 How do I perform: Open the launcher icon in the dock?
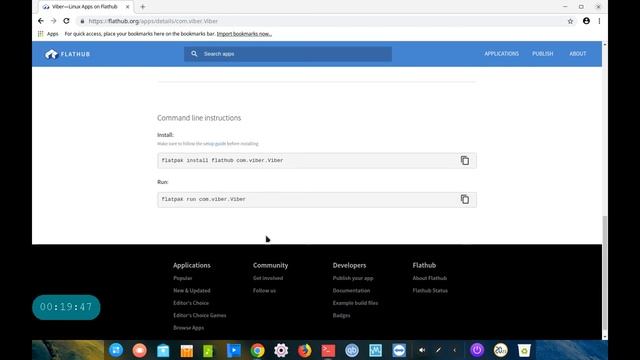[116, 350]
